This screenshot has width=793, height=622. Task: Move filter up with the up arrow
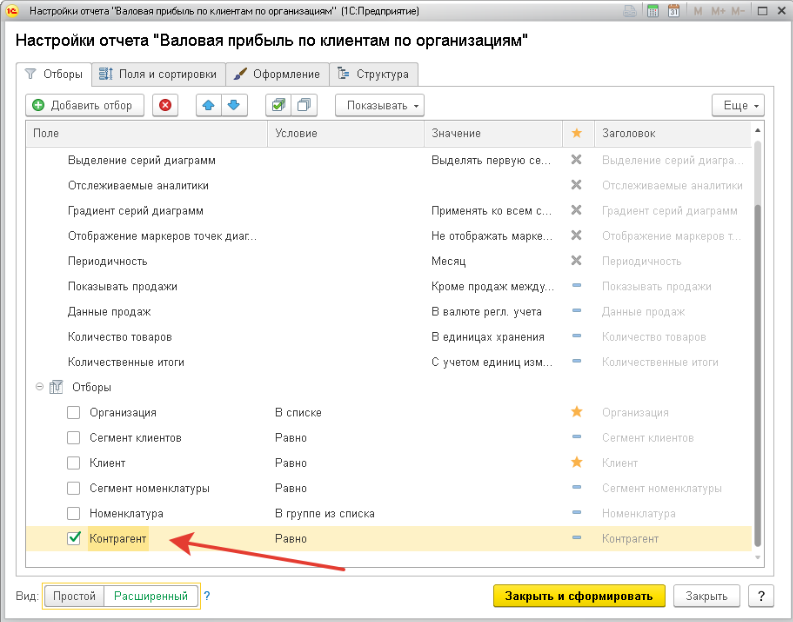coord(210,105)
